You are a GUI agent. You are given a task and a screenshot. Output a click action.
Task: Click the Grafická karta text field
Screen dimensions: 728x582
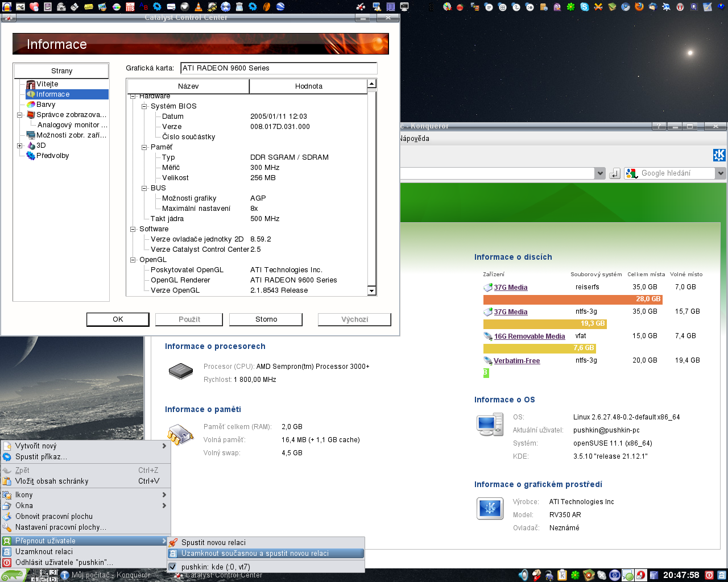[x=279, y=68]
